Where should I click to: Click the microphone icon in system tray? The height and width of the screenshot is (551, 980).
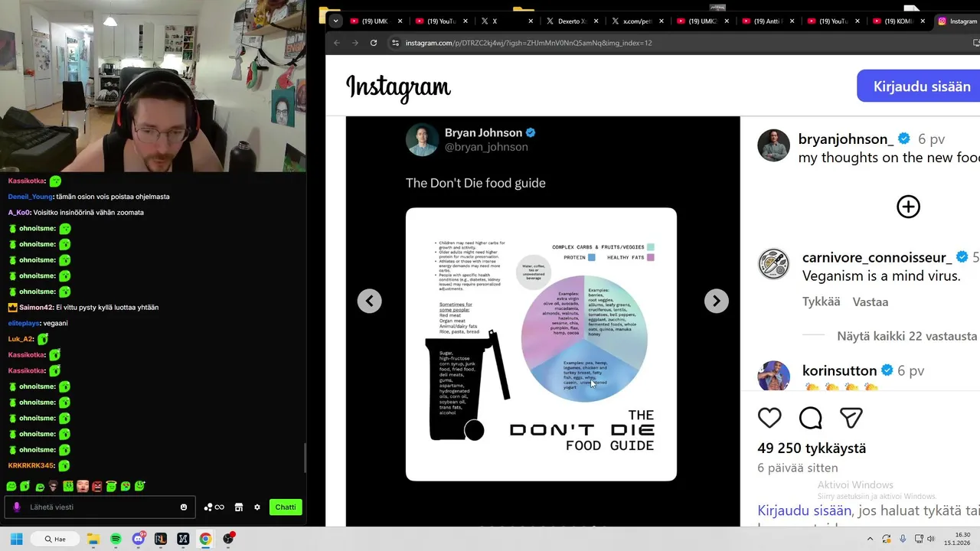click(903, 539)
